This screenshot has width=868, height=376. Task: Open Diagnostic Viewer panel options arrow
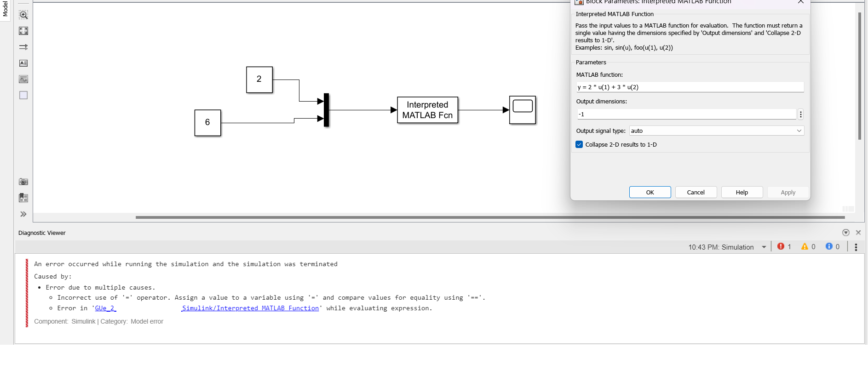(x=845, y=233)
